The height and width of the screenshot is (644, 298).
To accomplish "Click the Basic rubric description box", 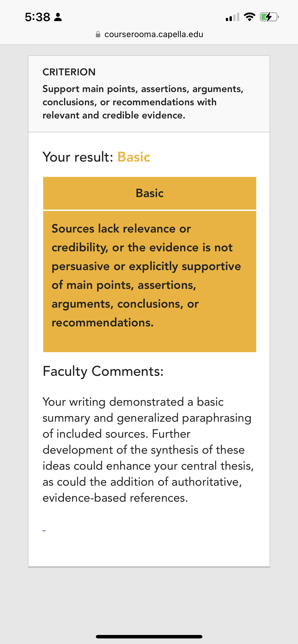I will [x=150, y=281].
